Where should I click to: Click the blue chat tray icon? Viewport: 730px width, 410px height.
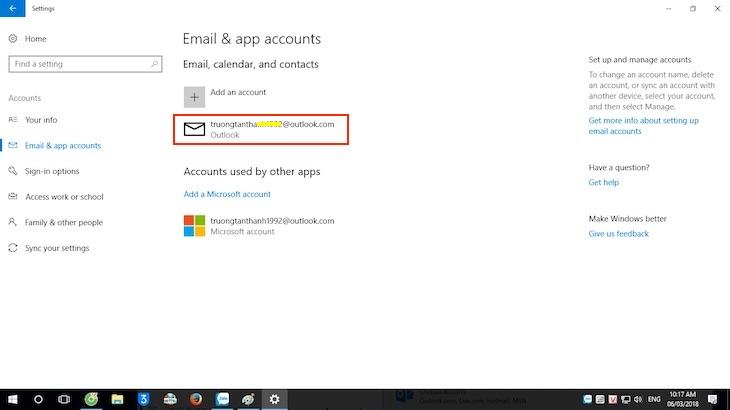click(x=588, y=399)
